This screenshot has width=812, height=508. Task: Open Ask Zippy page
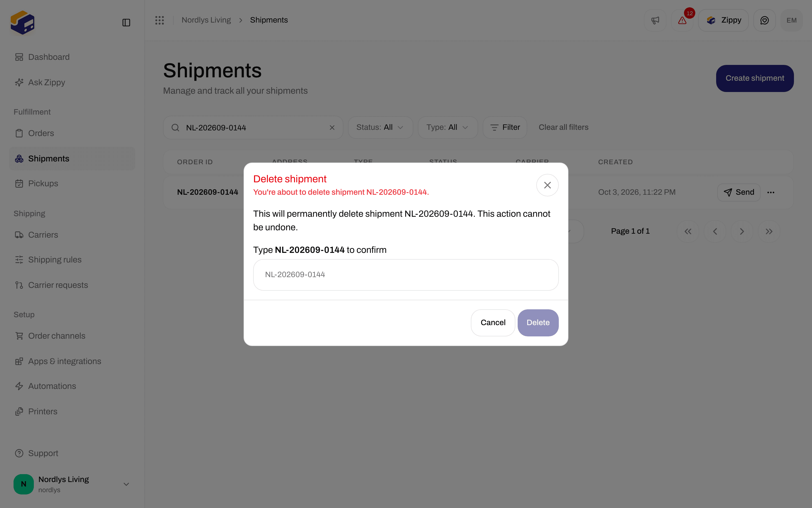coord(72,82)
